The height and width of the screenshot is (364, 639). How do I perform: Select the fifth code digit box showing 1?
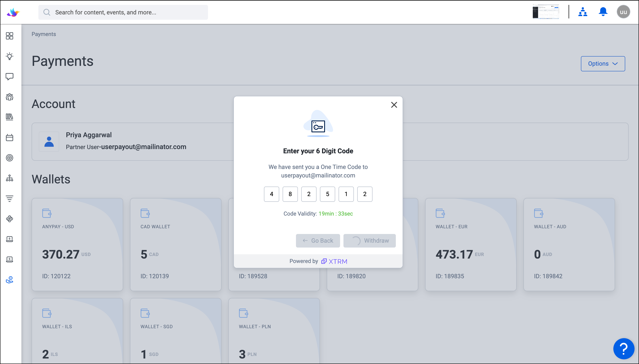click(x=346, y=194)
